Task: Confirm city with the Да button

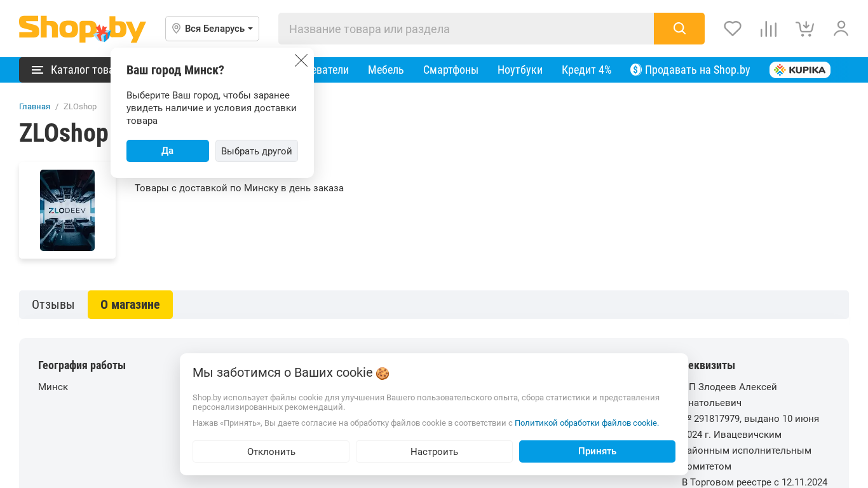Action: click(x=167, y=151)
